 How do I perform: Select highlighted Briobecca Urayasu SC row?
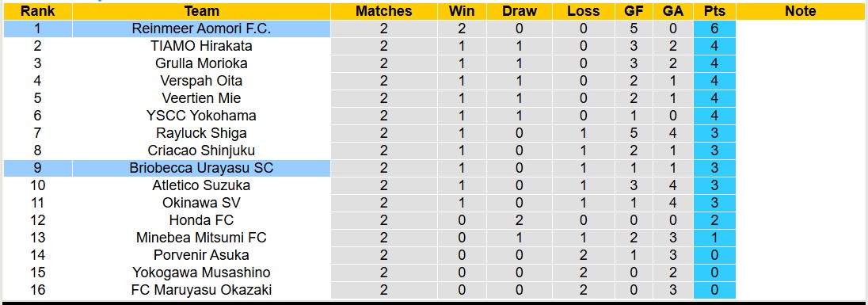(370, 168)
